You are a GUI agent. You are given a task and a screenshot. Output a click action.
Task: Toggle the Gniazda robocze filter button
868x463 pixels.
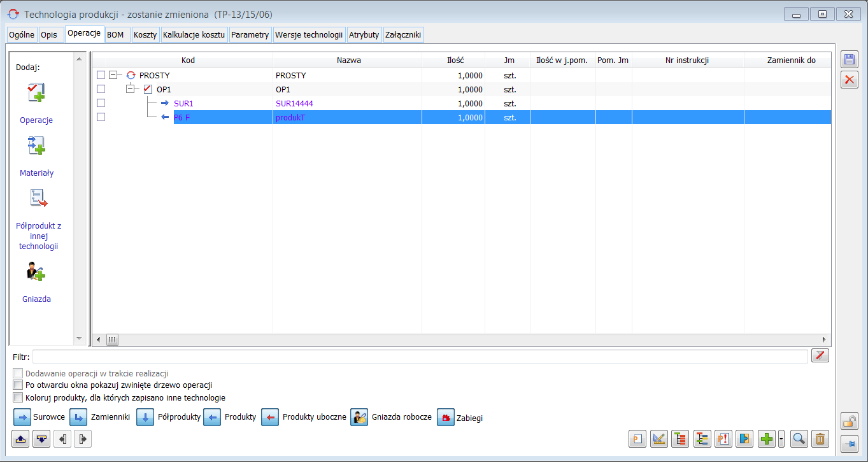tap(359, 418)
